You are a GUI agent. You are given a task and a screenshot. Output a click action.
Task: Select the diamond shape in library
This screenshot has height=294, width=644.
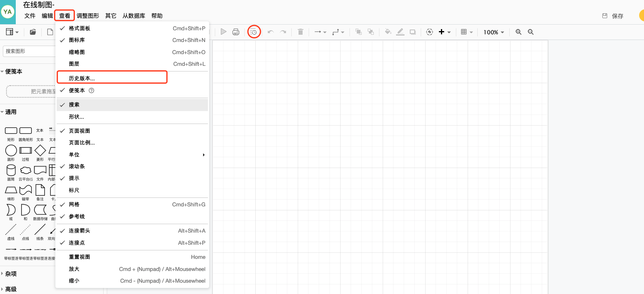pyautogui.click(x=40, y=150)
